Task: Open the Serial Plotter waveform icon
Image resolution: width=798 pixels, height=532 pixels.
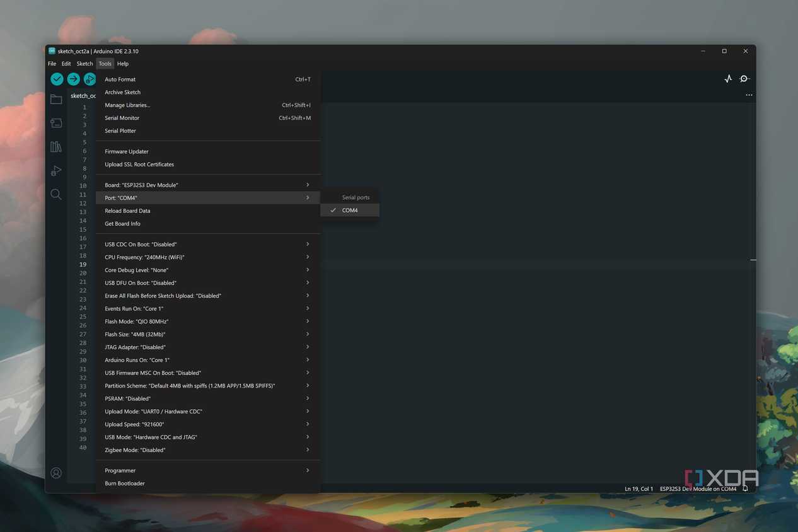Action: (x=728, y=79)
